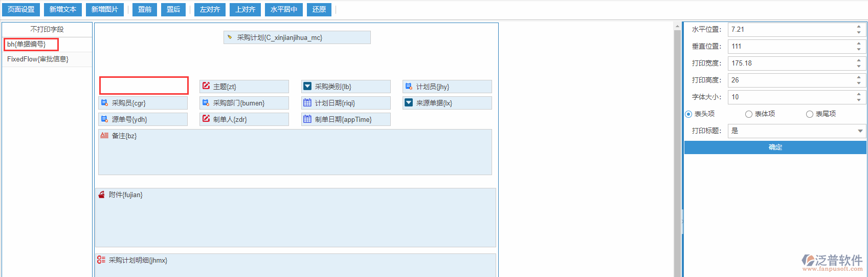Open the 打印标题 dropdown
Screen dimensions: 868x277
[860, 131]
